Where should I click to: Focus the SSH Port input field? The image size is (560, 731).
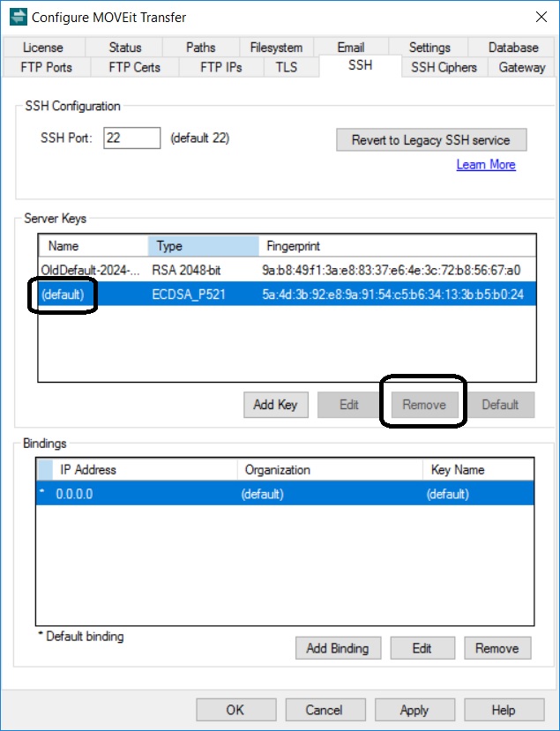[x=132, y=138]
